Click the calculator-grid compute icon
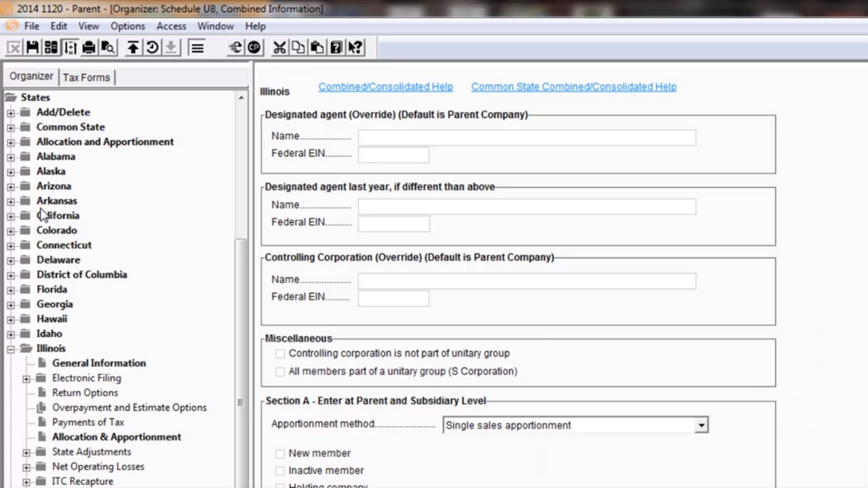The height and width of the screenshot is (488, 868). click(x=51, y=48)
